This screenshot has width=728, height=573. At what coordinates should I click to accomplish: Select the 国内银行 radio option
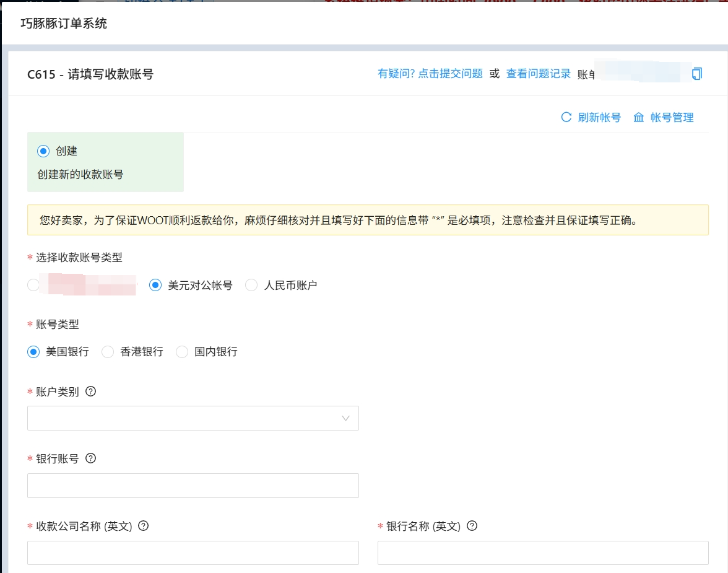pos(182,352)
